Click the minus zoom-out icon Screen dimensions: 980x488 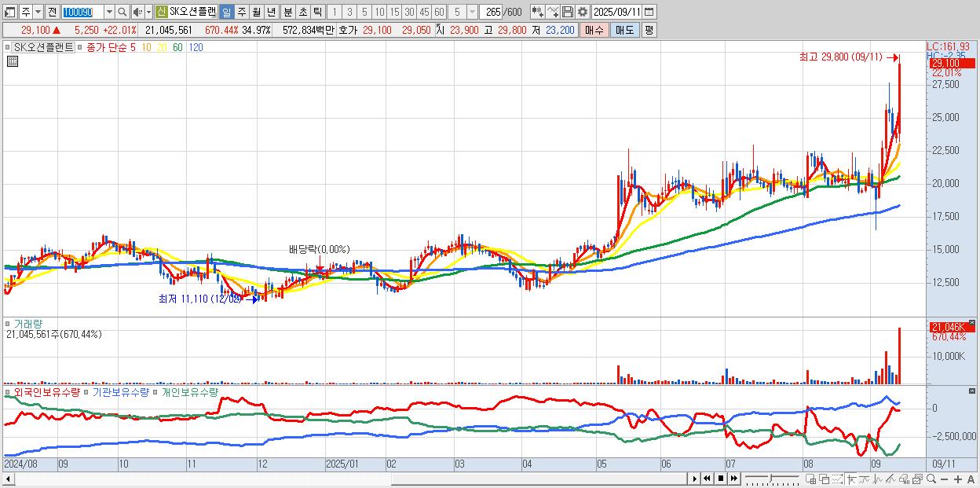click(x=944, y=479)
